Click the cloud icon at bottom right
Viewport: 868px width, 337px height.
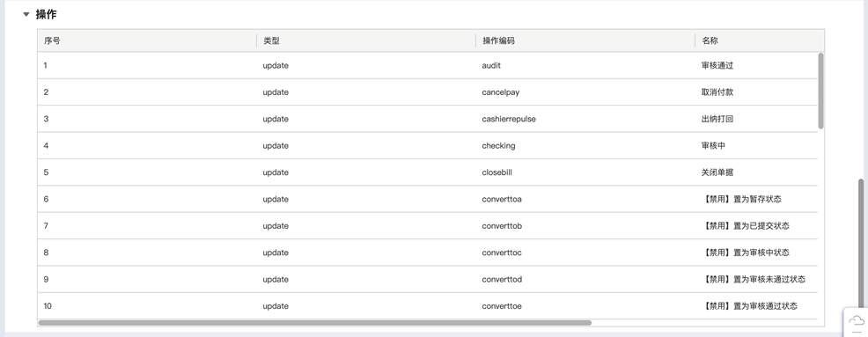coord(857,321)
